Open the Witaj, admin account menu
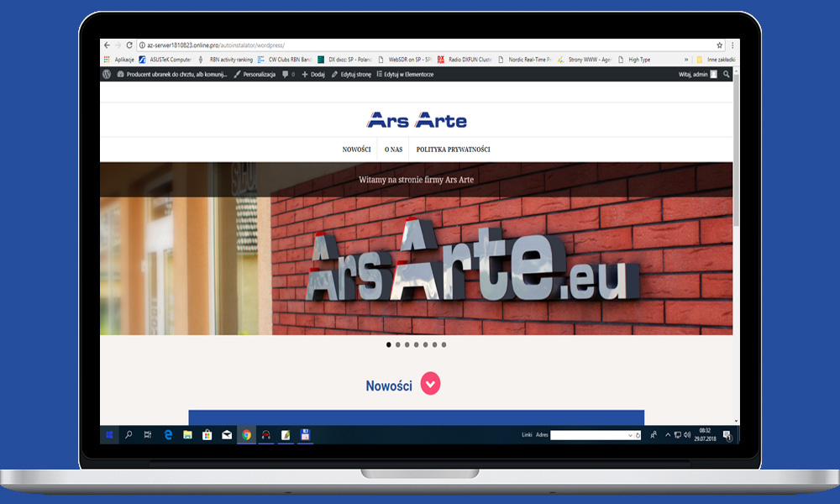 (x=697, y=75)
